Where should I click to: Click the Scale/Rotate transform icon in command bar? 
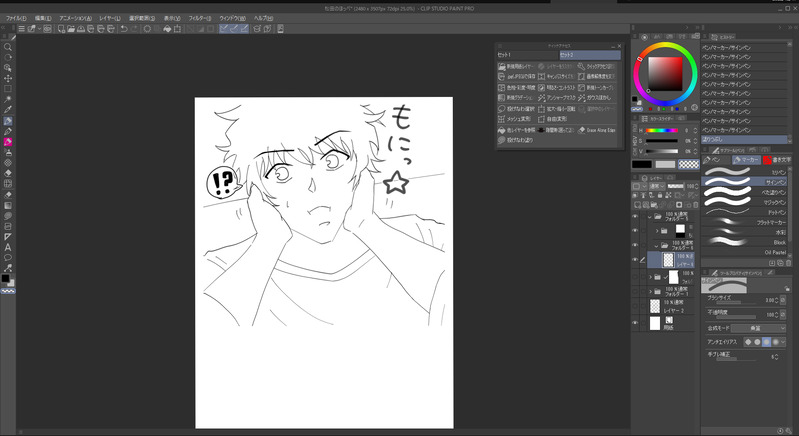coord(177,29)
